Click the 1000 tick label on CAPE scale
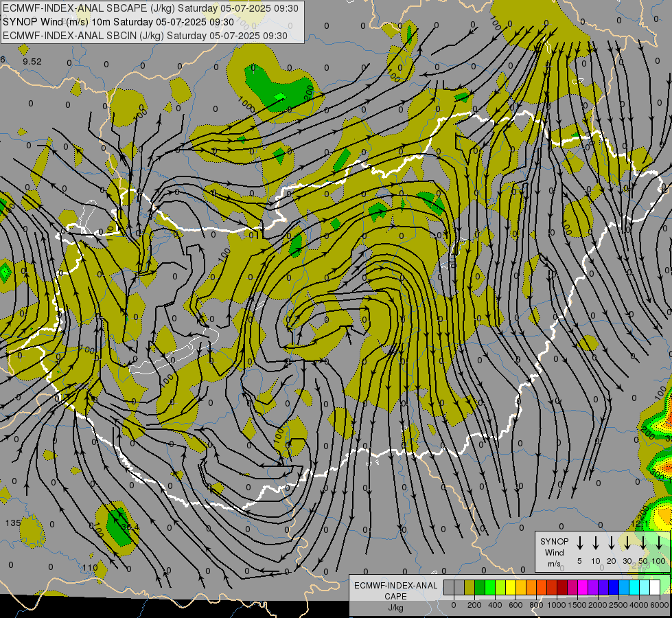672x618 pixels. click(557, 605)
